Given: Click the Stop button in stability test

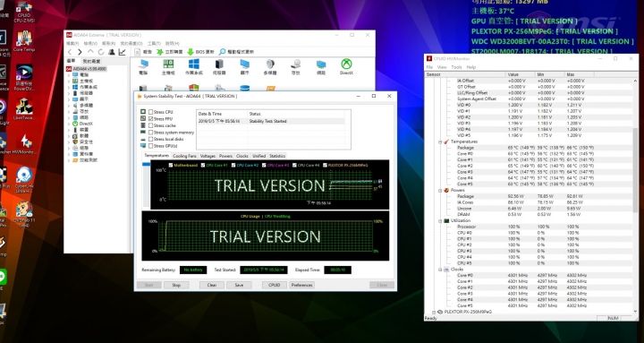Looking at the screenshot, I should click(x=176, y=285).
